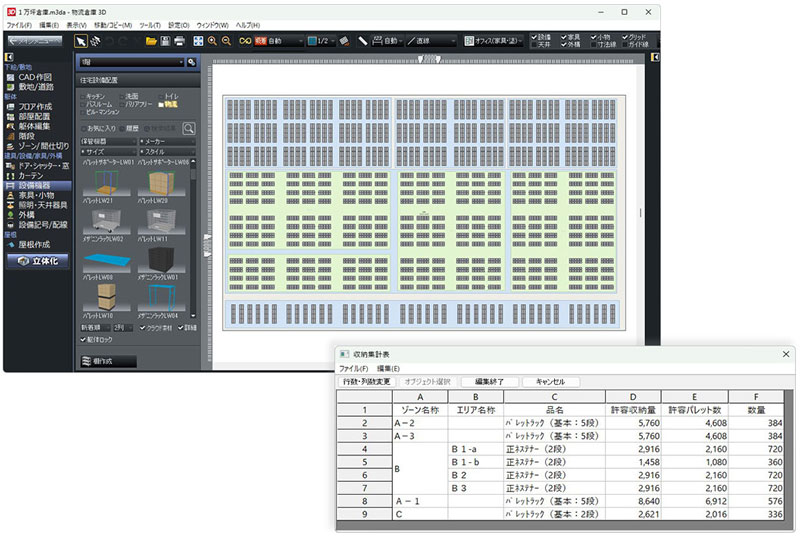Click the 立体化 button
The height and width of the screenshot is (536, 800).
click(38, 260)
